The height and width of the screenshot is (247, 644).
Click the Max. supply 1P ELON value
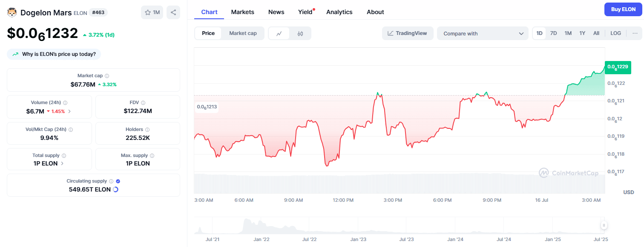(x=138, y=163)
